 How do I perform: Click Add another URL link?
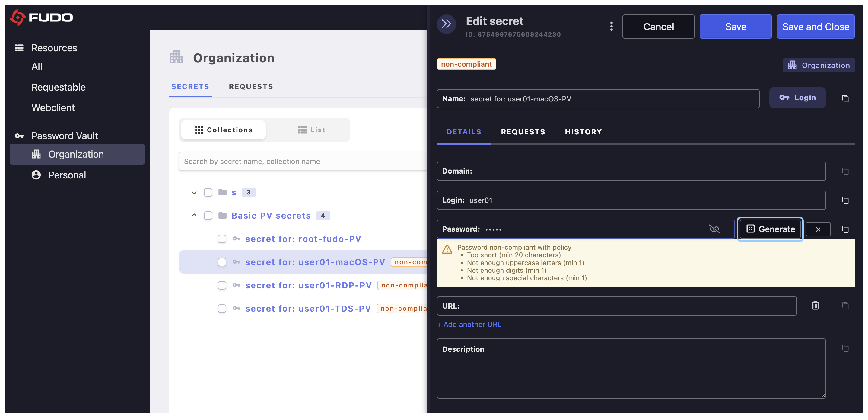[x=469, y=324]
